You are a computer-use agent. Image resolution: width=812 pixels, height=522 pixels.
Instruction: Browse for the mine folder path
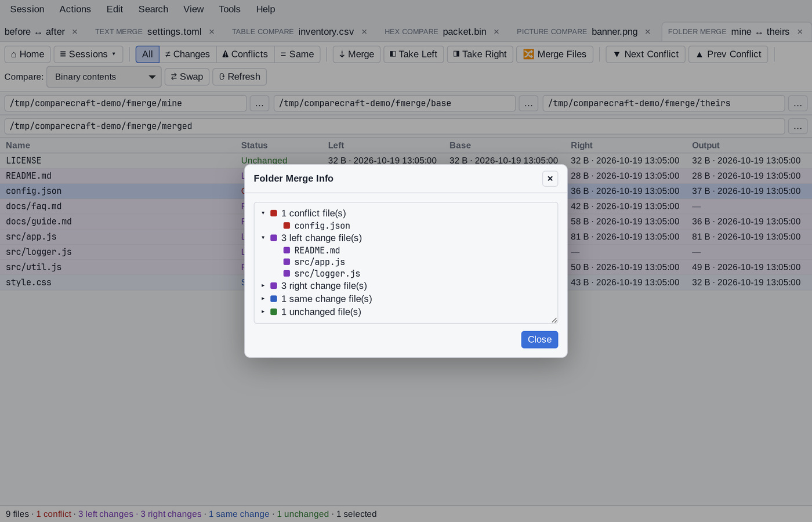[259, 103]
